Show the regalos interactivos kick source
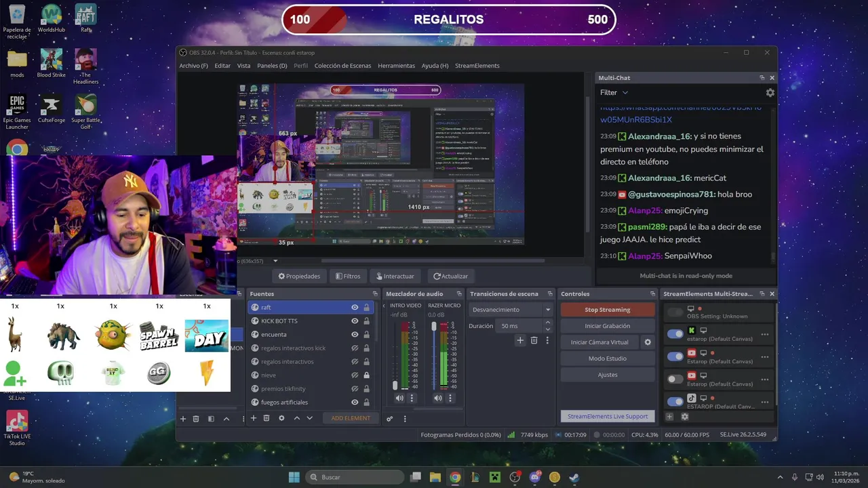The image size is (868, 488). click(x=355, y=348)
